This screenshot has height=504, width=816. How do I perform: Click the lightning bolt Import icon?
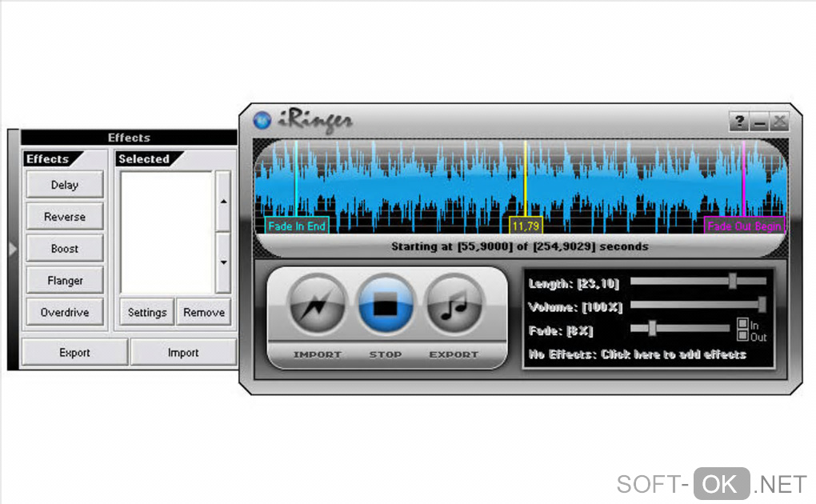coord(317,304)
